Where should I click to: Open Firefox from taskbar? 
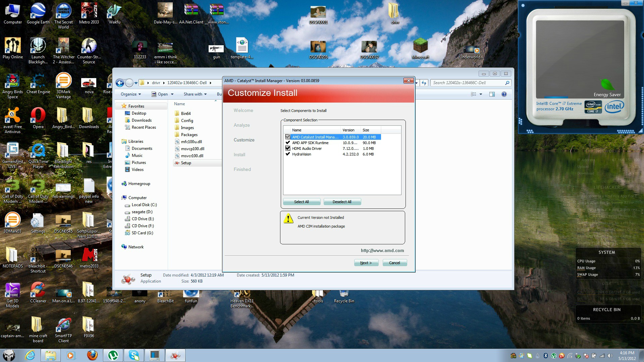tap(92, 355)
